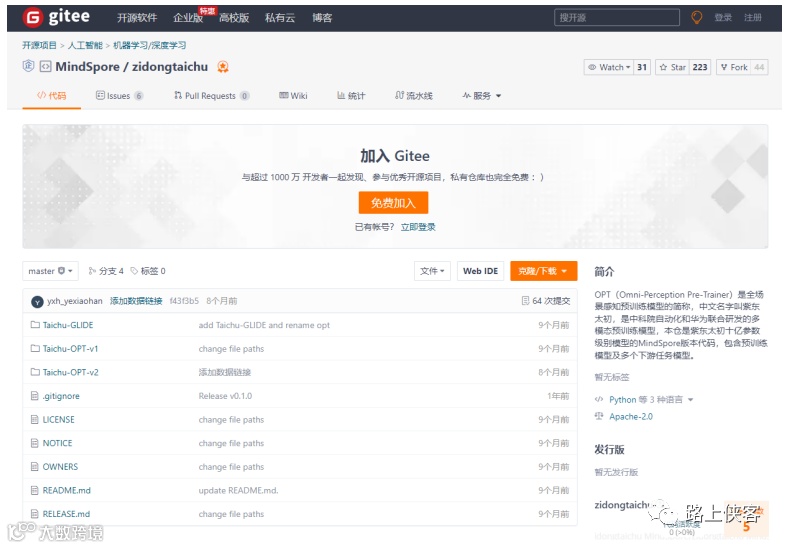
Task: Open 博客 in the top navigation
Action: (322, 18)
